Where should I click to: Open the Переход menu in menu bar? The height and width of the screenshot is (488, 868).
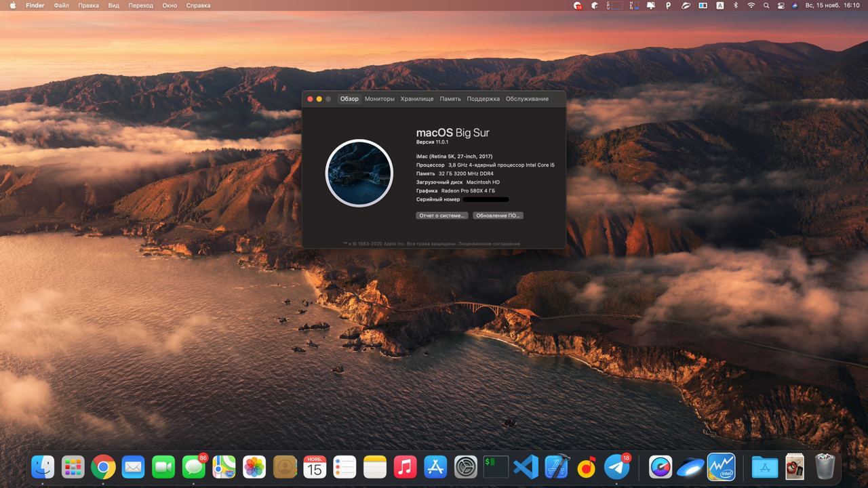tap(140, 5)
